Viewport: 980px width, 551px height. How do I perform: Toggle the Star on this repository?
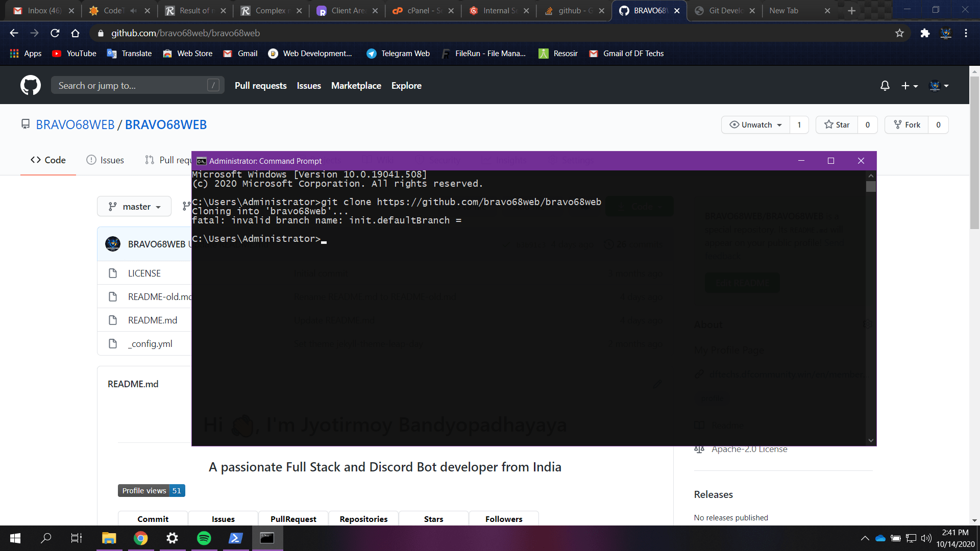click(x=836, y=124)
